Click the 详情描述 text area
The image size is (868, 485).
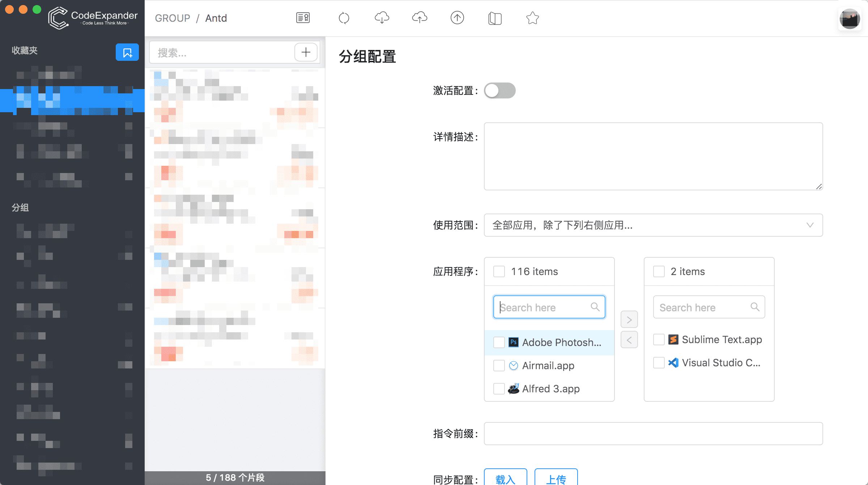coord(653,156)
